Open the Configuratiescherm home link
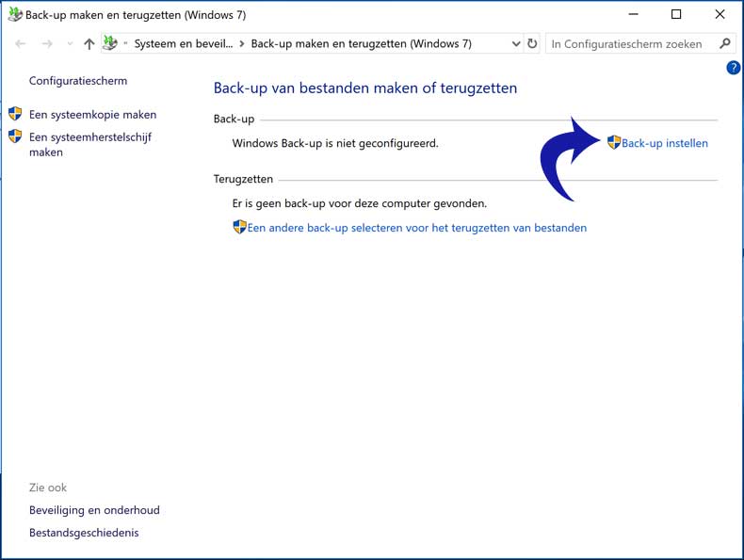 coord(78,81)
